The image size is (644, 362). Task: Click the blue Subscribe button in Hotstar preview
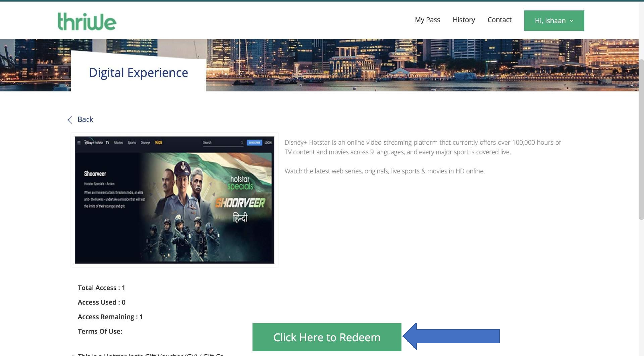[254, 142]
